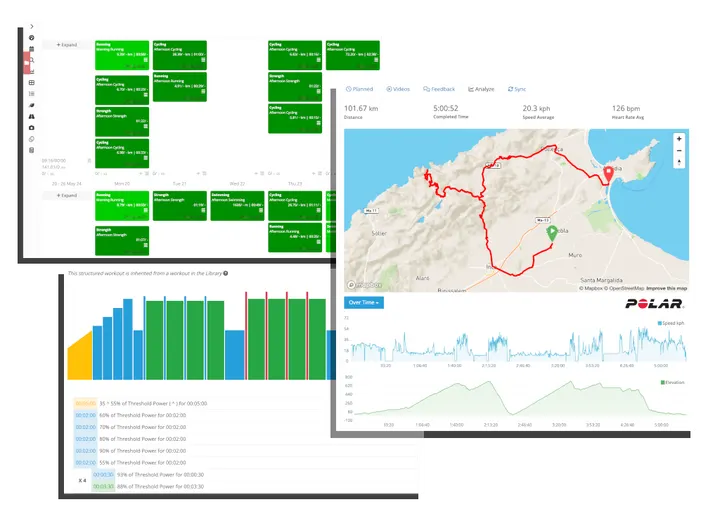Expand the 20 - 26 May 24 week
The image size is (720, 528).
(67, 195)
